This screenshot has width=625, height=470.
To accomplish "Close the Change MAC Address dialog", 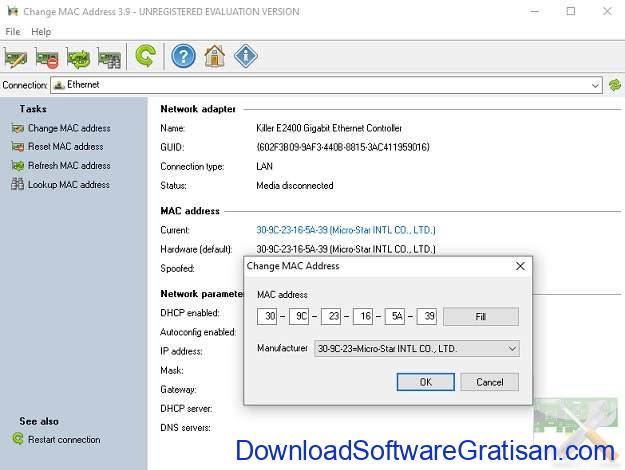I will point(520,266).
